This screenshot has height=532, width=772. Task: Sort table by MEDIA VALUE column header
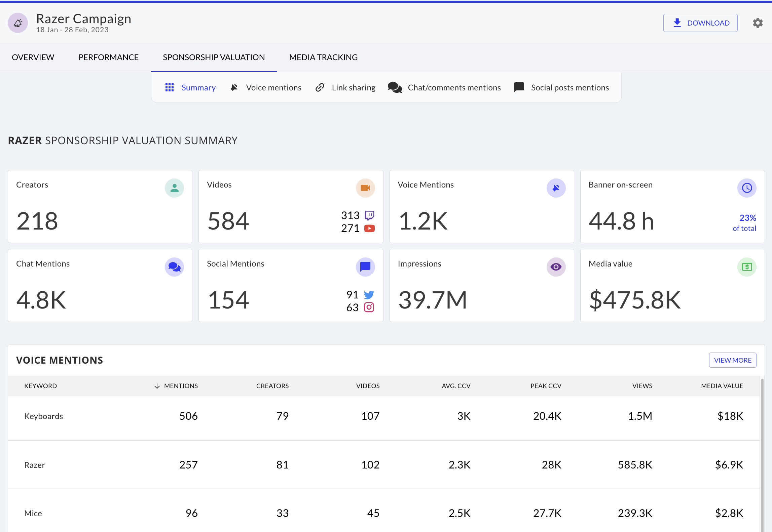click(722, 386)
